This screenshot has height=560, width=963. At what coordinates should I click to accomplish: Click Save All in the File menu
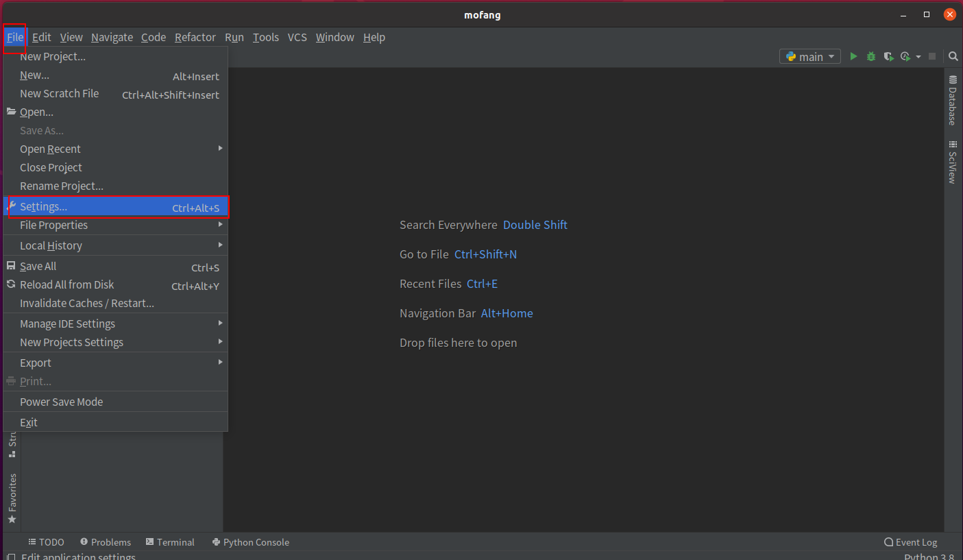click(115, 266)
